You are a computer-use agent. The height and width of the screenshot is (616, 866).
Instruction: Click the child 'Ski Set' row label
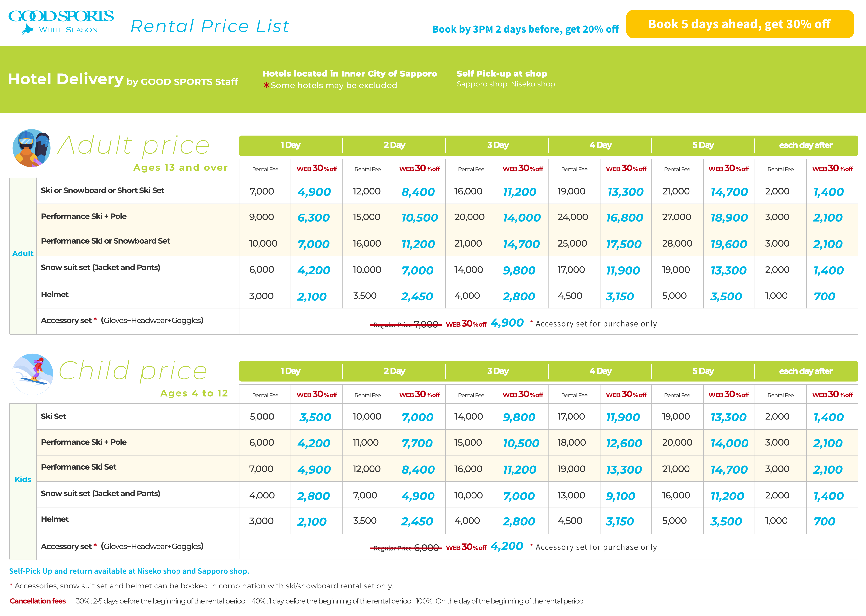pyautogui.click(x=54, y=417)
